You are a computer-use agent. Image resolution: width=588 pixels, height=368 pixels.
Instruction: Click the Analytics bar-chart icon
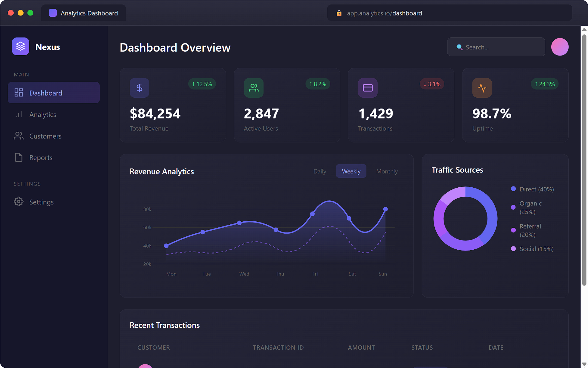[18, 114]
